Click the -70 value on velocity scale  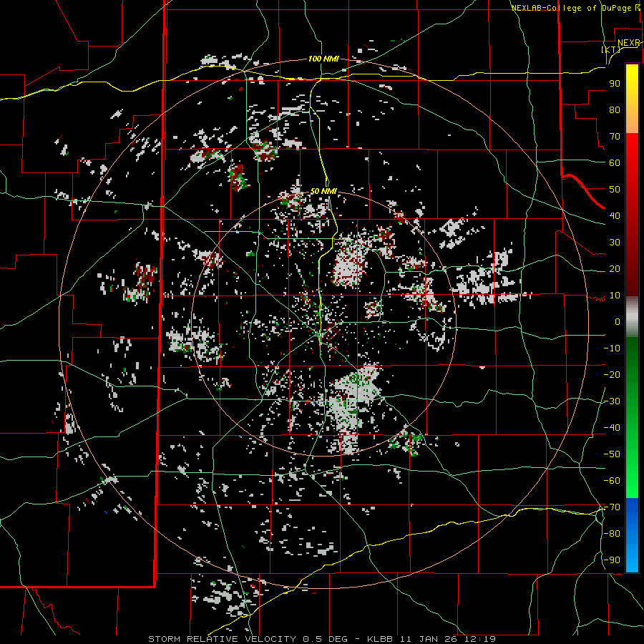click(x=612, y=507)
